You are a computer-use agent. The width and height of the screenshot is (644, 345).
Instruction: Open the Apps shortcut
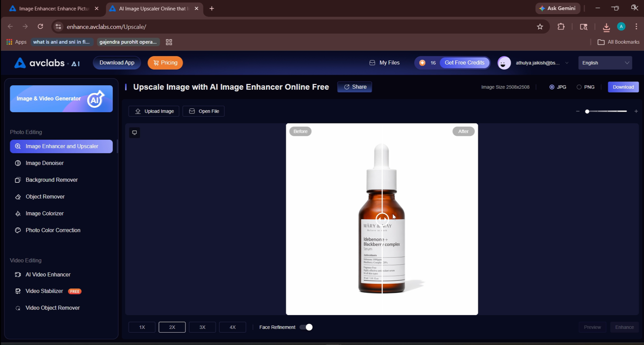[16, 42]
